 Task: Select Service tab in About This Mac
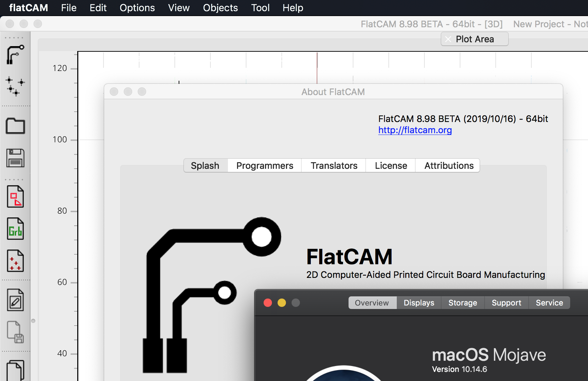(549, 303)
